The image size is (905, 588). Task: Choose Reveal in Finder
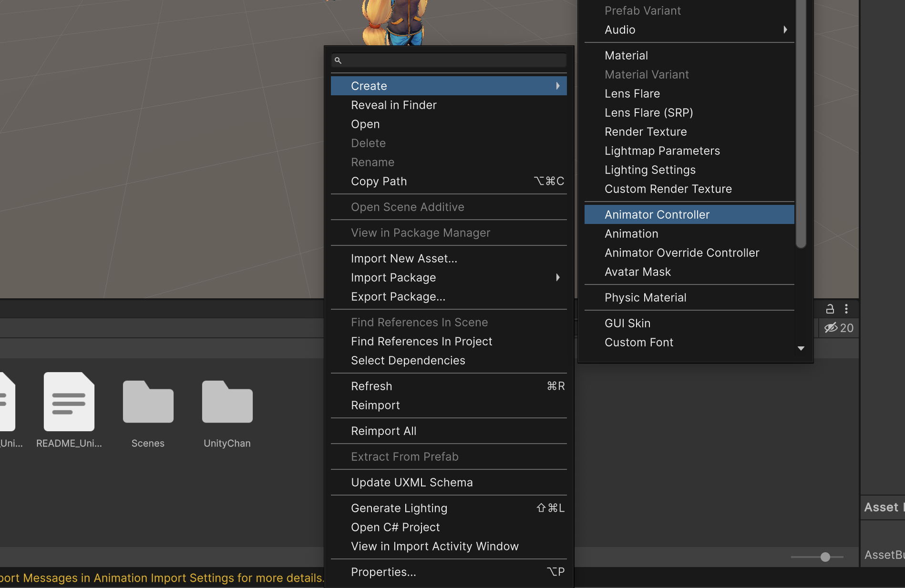[x=393, y=105]
